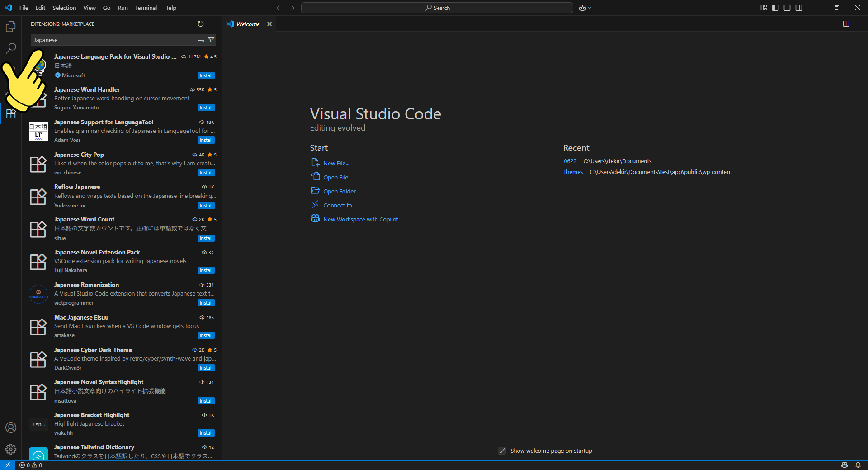The width and height of the screenshot is (868, 470).
Task: Open the Help menu
Action: (x=170, y=8)
